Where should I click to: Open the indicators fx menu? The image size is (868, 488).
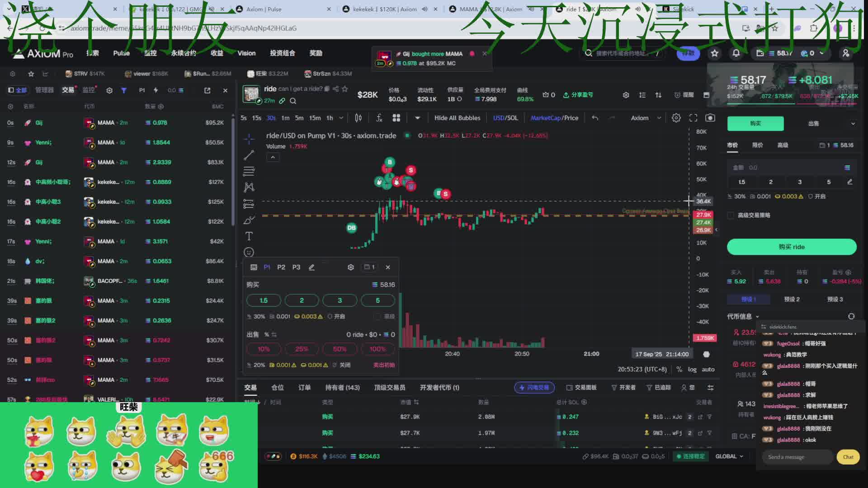click(x=379, y=118)
